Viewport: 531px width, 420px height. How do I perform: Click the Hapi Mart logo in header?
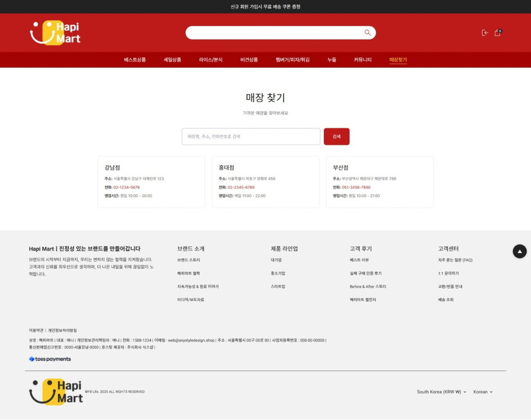55,33
